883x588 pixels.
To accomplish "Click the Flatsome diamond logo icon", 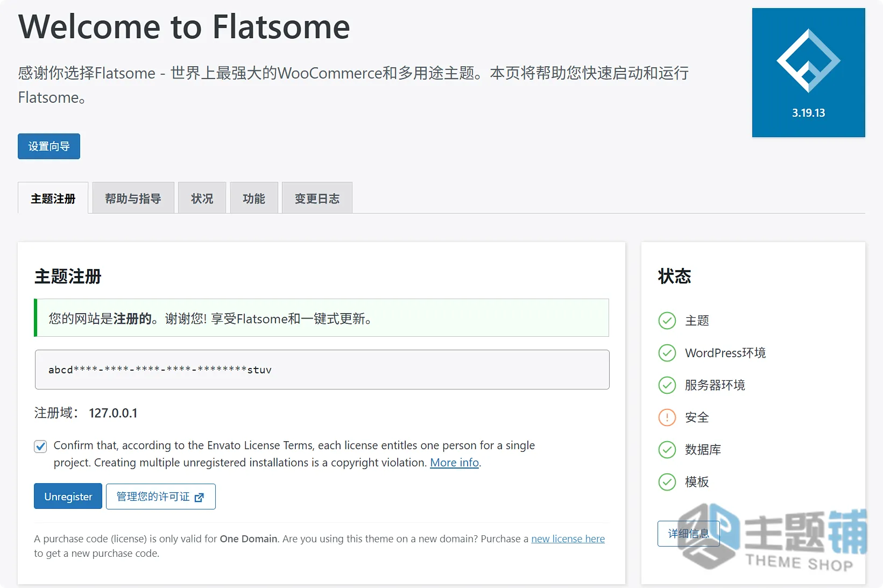I will [808, 61].
